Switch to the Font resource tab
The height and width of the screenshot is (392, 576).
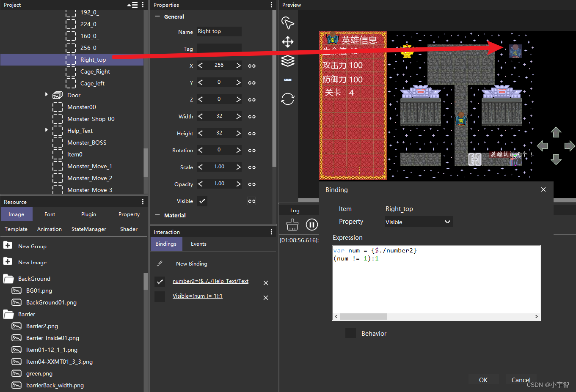pos(50,214)
